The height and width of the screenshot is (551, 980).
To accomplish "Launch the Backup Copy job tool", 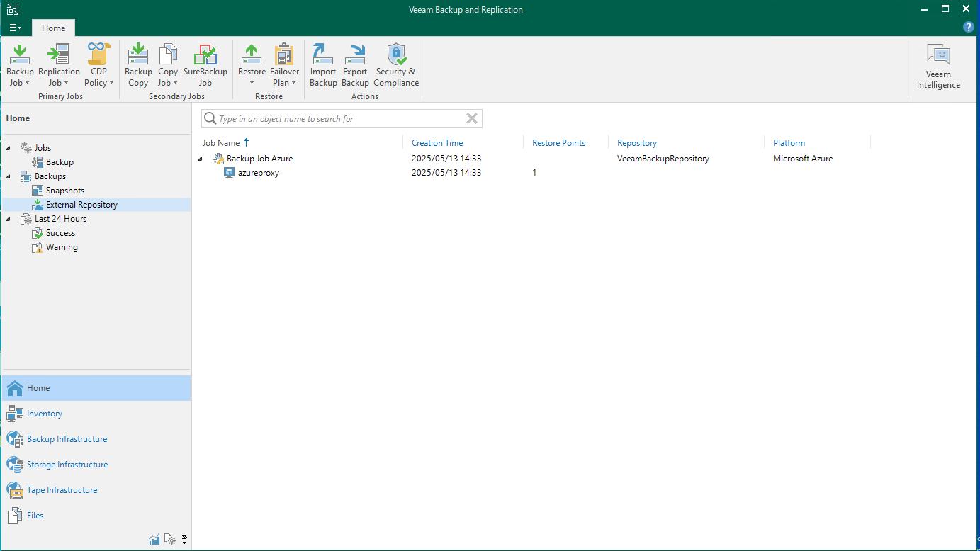I will pyautogui.click(x=138, y=64).
